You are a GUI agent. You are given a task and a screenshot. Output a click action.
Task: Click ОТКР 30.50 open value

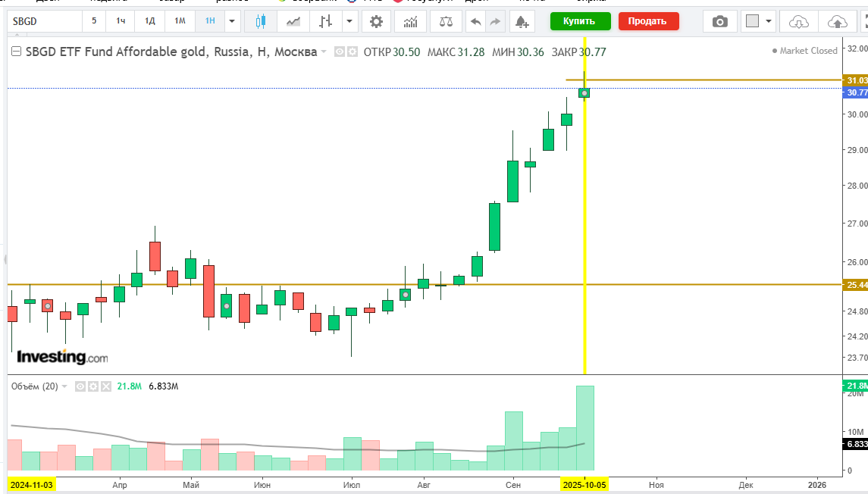[392, 52]
